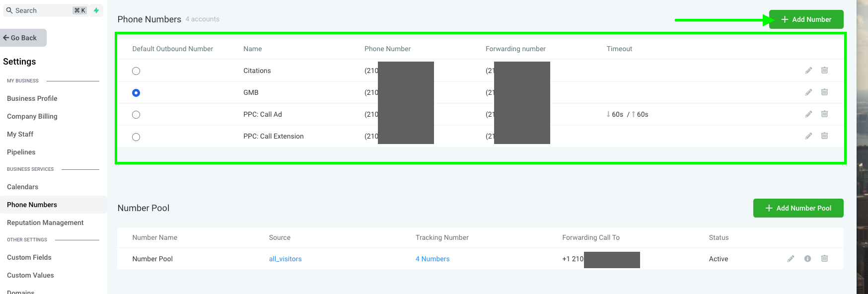View the 4 Numbers tracking link
Screen dimensions: 868x294
(432, 259)
